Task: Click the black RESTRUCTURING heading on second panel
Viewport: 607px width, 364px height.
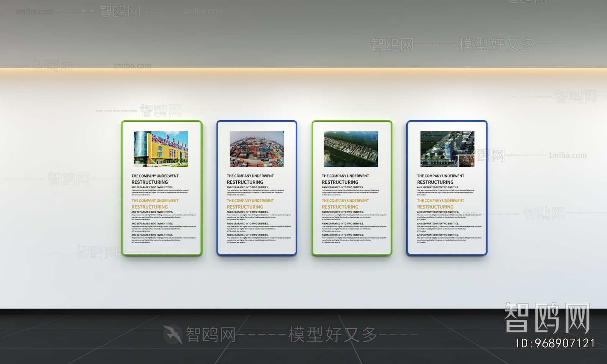Action: point(245,182)
